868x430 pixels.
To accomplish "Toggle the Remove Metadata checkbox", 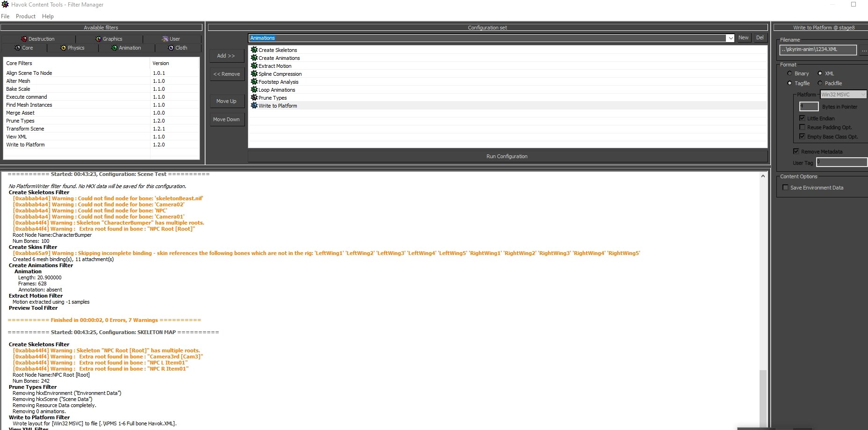I will tap(796, 152).
